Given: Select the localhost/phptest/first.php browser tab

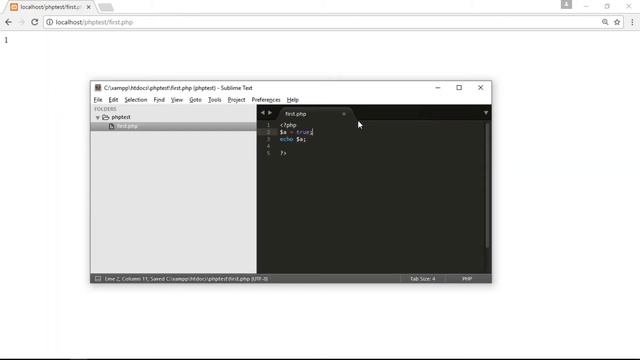Looking at the screenshot, I should point(50,7).
